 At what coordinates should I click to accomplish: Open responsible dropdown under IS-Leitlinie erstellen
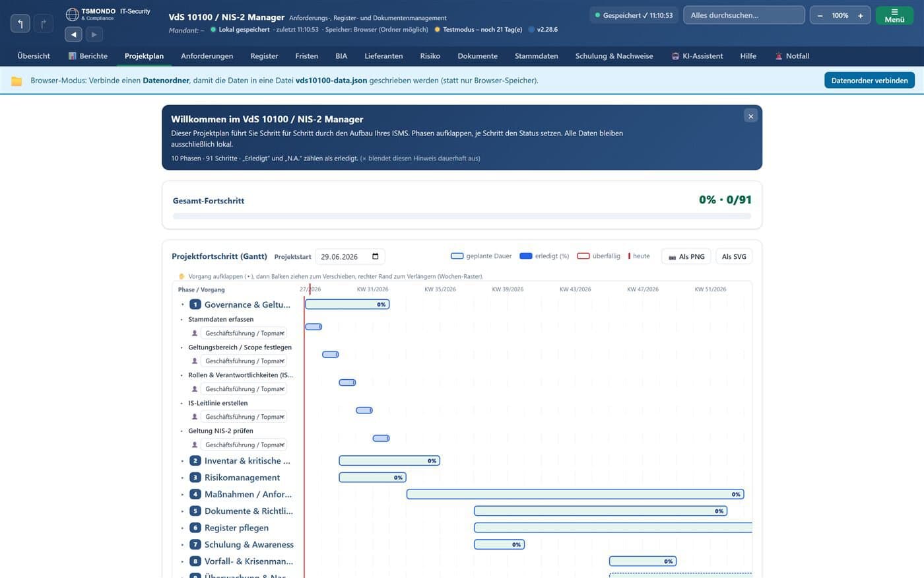click(x=244, y=417)
